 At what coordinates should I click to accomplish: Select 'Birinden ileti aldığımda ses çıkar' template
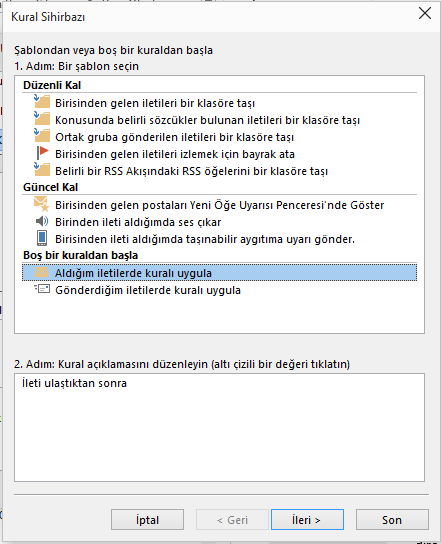pos(138,222)
